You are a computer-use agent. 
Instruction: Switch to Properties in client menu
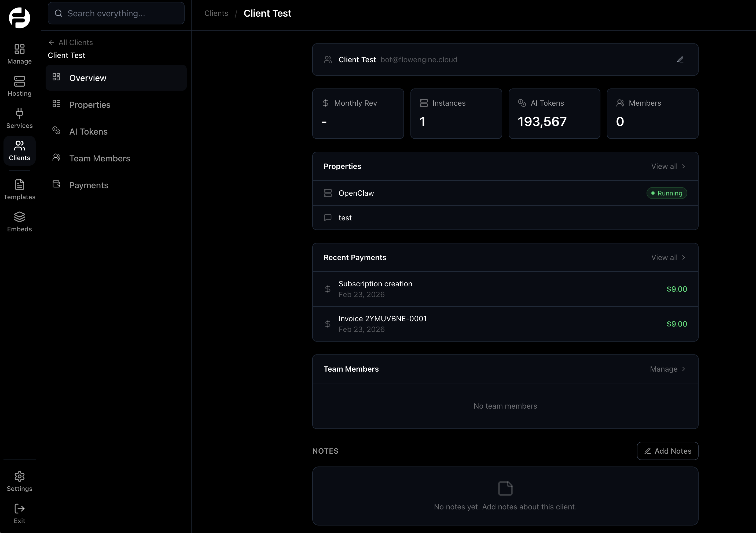click(x=90, y=105)
